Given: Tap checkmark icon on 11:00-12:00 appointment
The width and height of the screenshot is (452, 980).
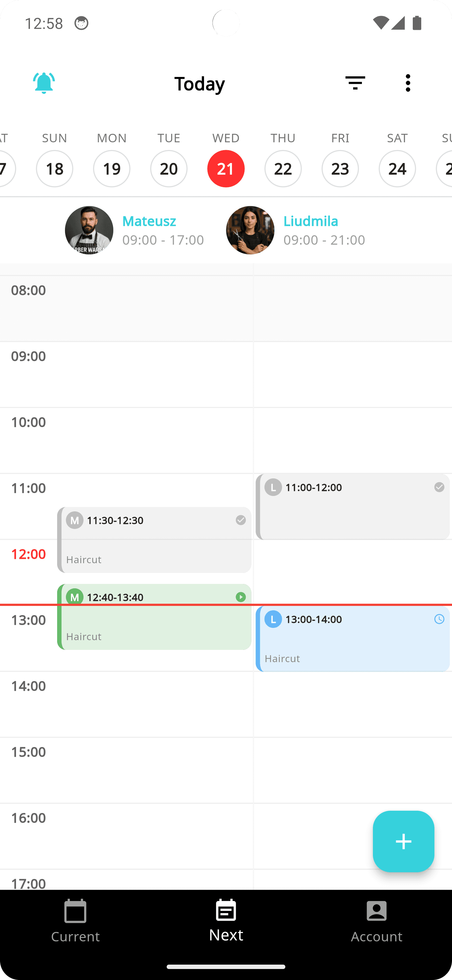Looking at the screenshot, I should (x=439, y=487).
